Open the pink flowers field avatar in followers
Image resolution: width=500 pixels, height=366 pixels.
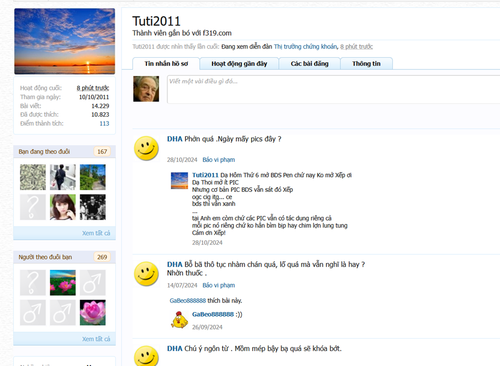(x=63, y=283)
